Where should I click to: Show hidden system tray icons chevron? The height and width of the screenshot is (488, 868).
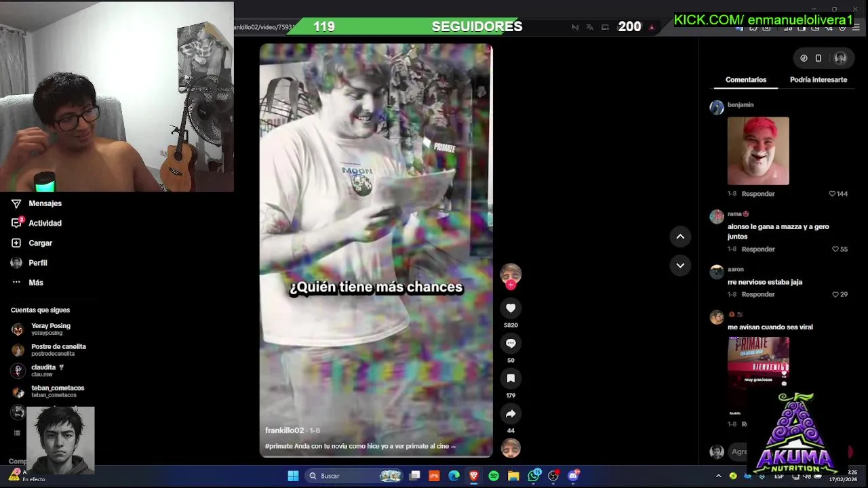tap(718, 476)
